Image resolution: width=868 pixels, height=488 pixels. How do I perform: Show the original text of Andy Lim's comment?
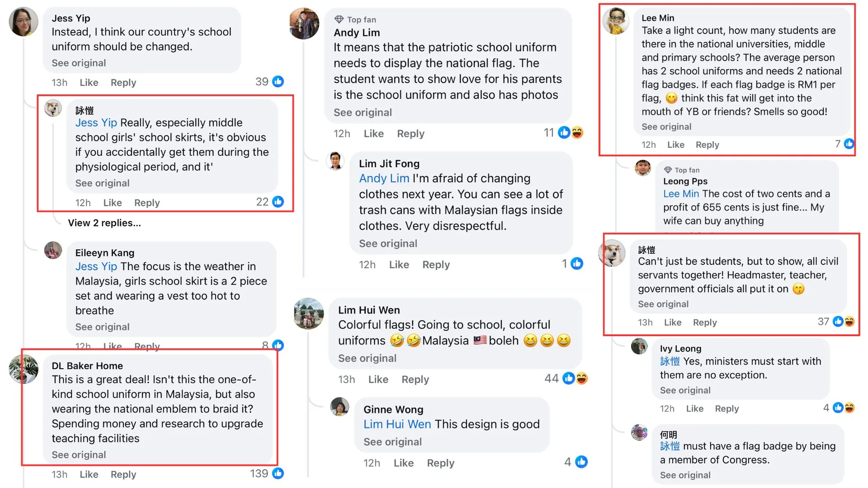tap(363, 113)
